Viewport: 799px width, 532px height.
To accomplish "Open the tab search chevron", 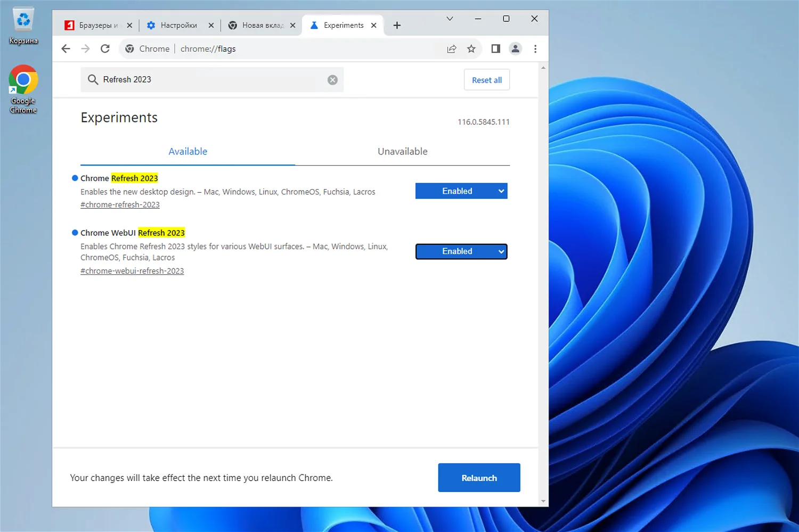I will point(450,19).
